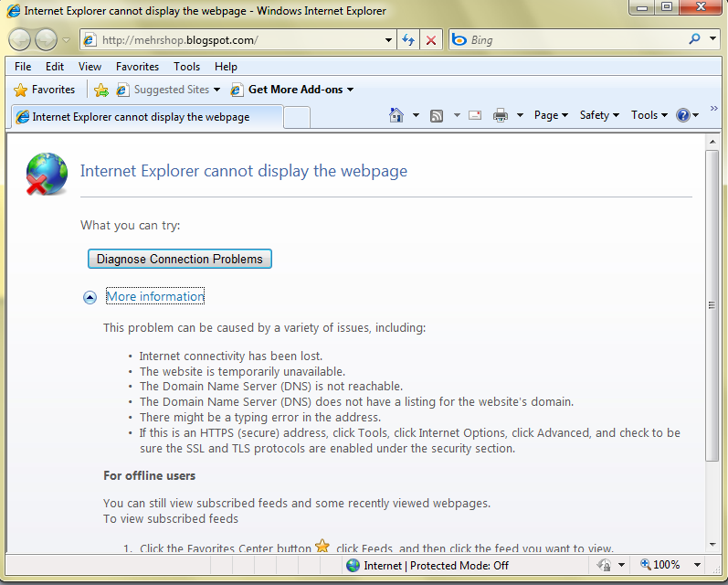Click the command bar overflow chevron
Screen dimensions: 728x585
point(713,108)
